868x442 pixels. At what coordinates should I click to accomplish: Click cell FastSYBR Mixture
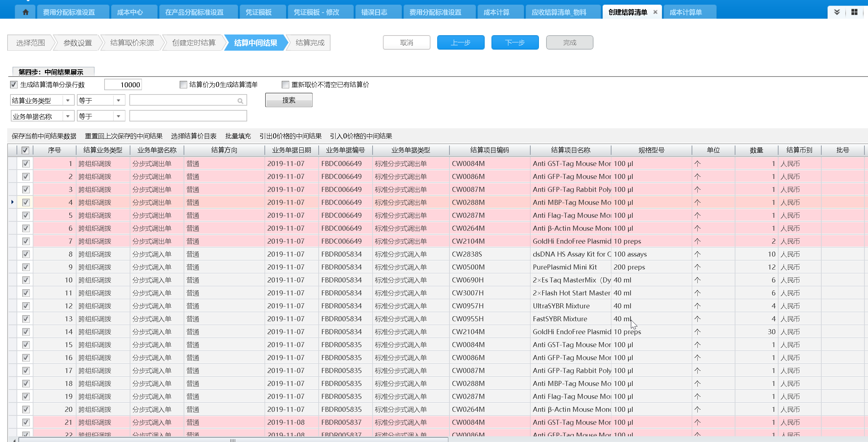[x=570, y=319]
